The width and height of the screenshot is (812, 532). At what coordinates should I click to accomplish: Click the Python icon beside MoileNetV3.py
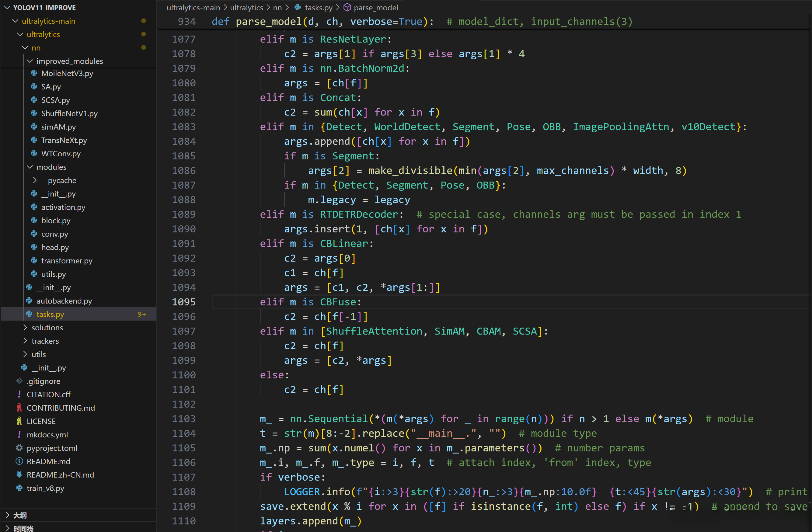coord(34,73)
